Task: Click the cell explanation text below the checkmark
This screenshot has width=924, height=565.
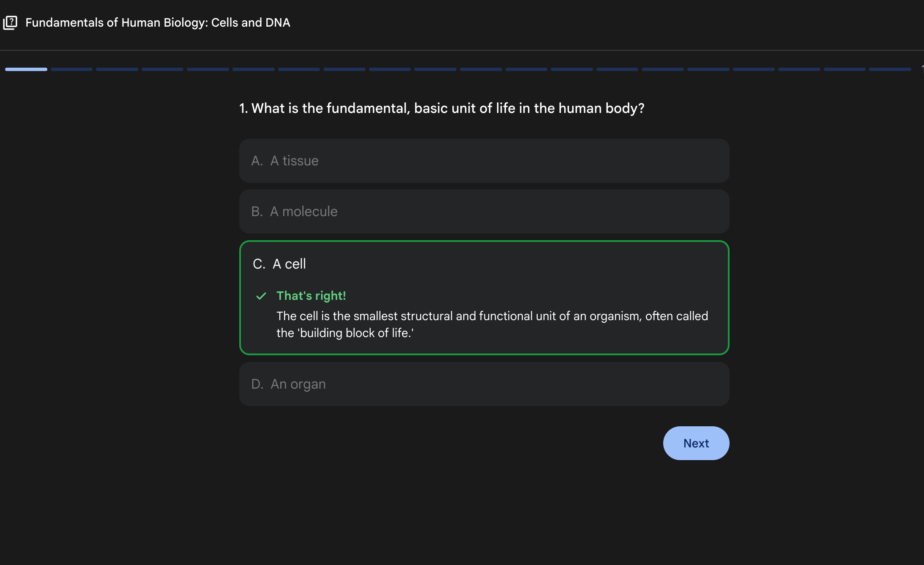Action: 492,324
